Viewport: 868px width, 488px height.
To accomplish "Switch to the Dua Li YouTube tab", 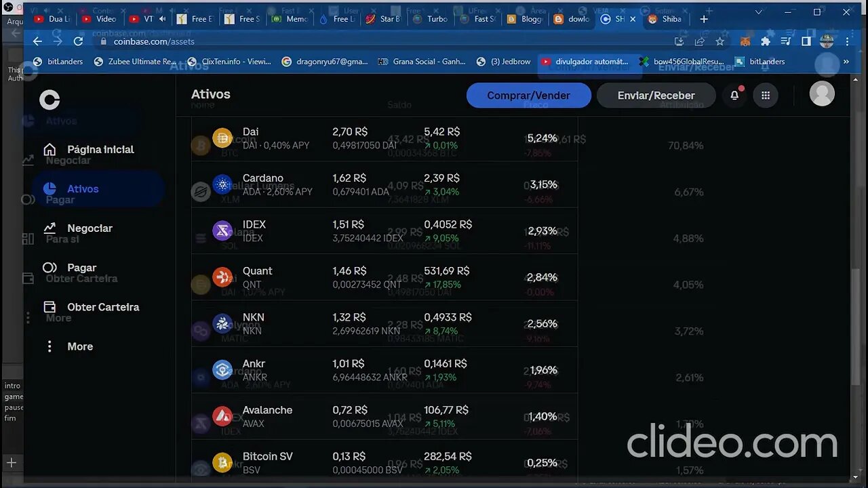I will pyautogui.click(x=52, y=19).
